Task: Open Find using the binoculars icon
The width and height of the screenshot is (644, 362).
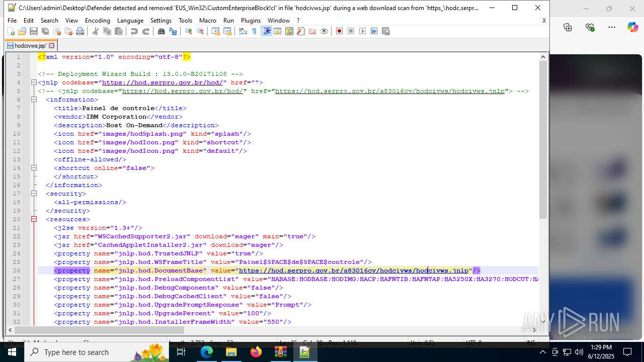Action: tap(162, 31)
